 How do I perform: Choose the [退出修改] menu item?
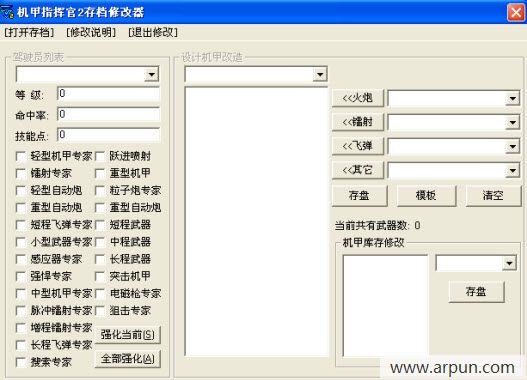click(x=153, y=33)
